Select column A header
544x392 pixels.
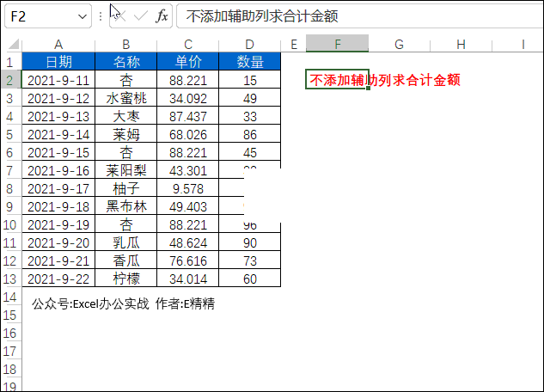tap(58, 45)
